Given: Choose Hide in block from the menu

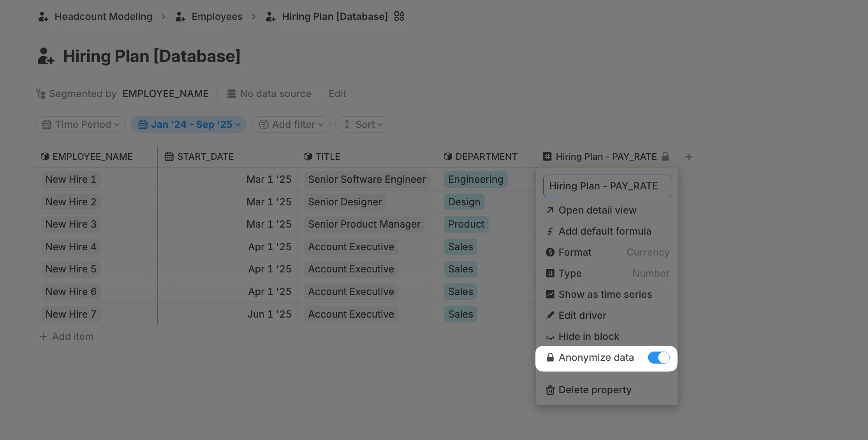Looking at the screenshot, I should (589, 336).
